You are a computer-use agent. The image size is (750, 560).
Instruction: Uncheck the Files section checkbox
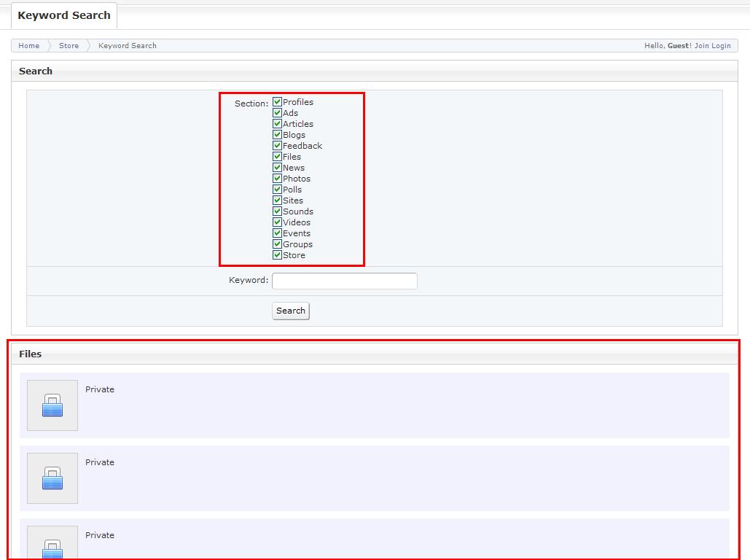click(x=277, y=157)
